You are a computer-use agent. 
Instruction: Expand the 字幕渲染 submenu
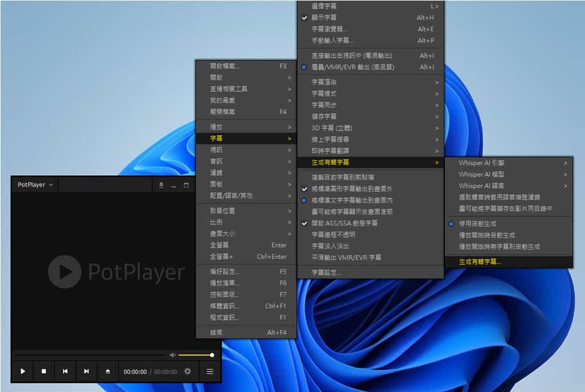pyautogui.click(x=370, y=82)
